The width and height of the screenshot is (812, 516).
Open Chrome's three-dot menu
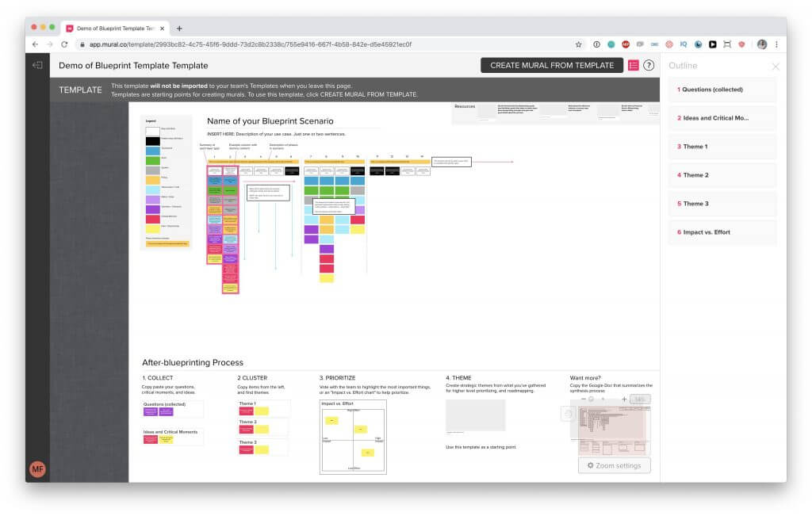point(776,44)
